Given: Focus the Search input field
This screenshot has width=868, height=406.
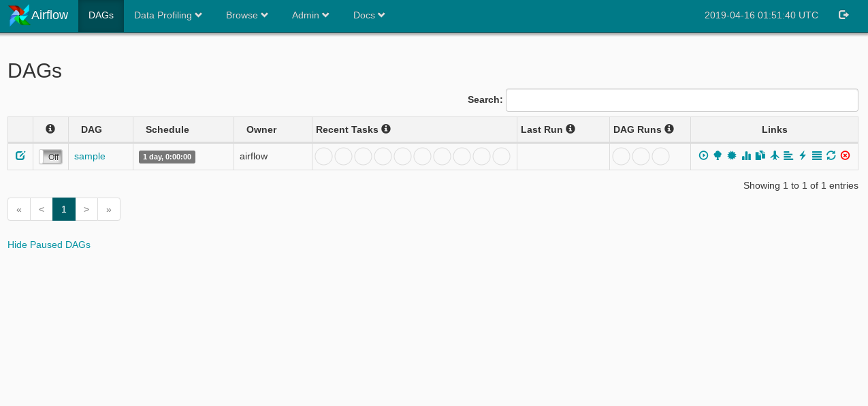Looking at the screenshot, I should pos(681,100).
